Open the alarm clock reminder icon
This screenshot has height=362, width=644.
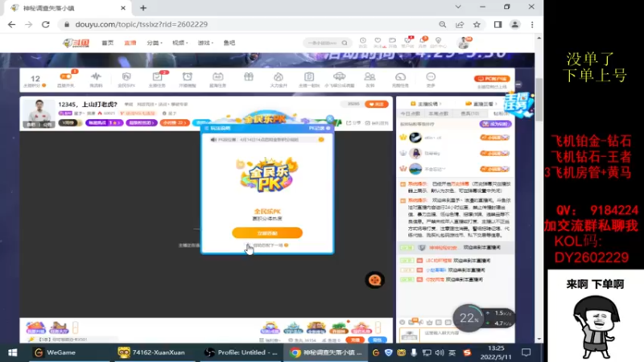tap(188, 76)
